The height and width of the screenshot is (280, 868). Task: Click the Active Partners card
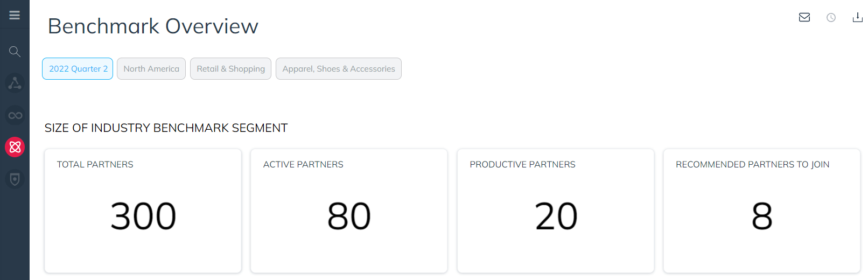349,211
